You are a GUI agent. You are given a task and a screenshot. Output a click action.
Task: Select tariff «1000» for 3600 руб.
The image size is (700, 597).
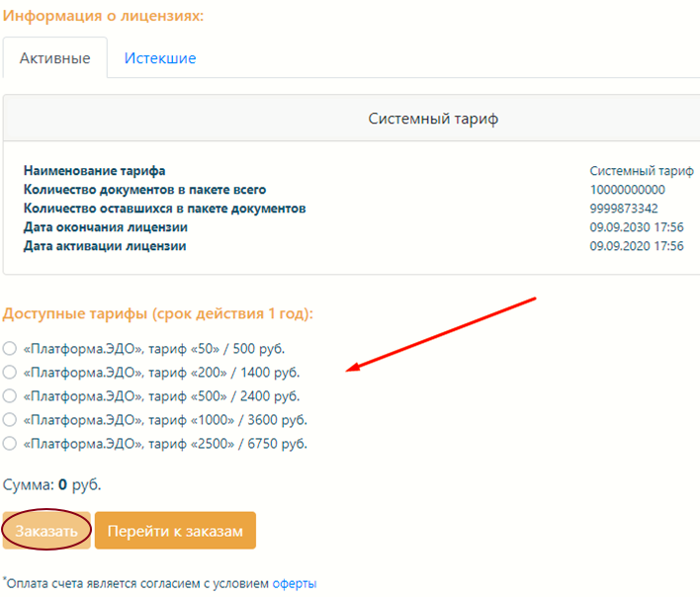(x=10, y=420)
